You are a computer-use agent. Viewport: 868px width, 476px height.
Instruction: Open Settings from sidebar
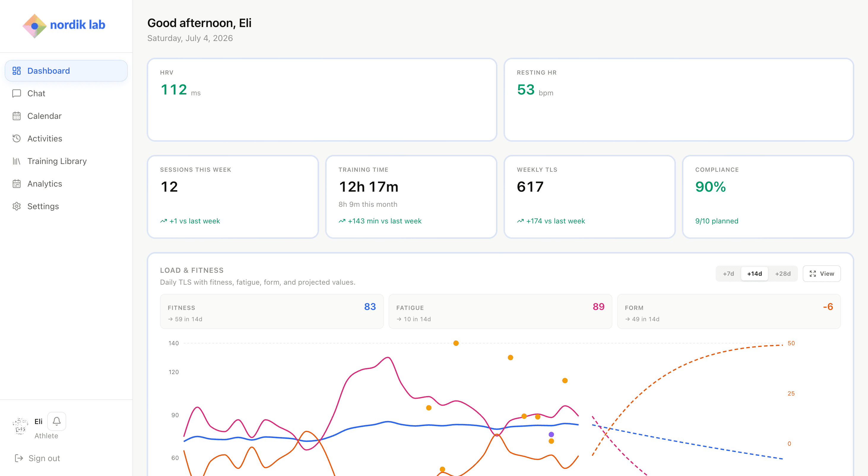pyautogui.click(x=66, y=207)
